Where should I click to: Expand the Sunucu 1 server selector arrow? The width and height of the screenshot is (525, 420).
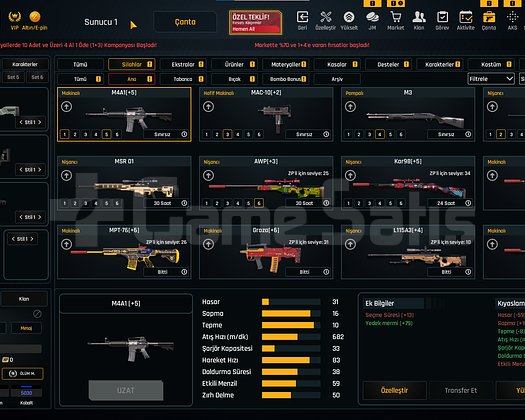coord(133,25)
